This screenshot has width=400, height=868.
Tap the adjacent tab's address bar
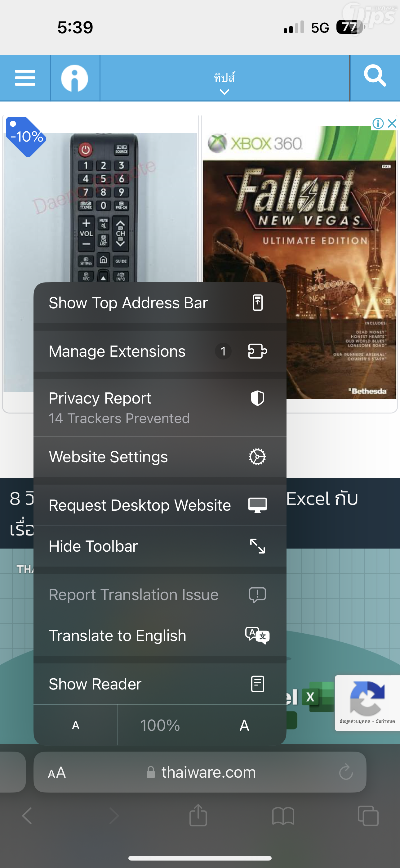pos(13,772)
